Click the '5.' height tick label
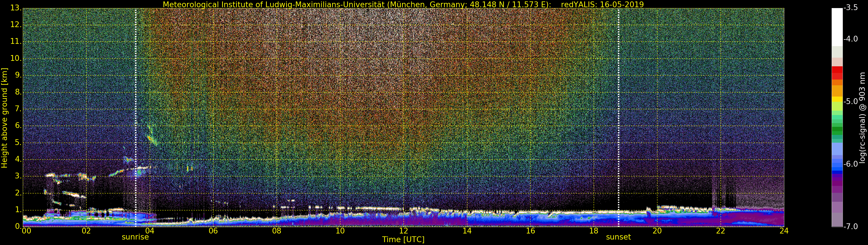868x245 pixels. point(18,142)
